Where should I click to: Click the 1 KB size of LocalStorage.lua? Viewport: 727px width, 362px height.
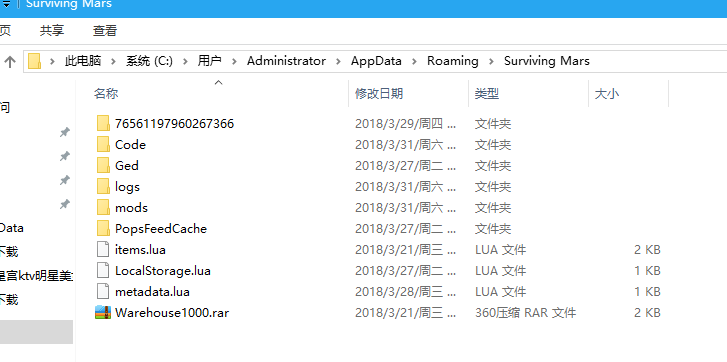tap(647, 271)
